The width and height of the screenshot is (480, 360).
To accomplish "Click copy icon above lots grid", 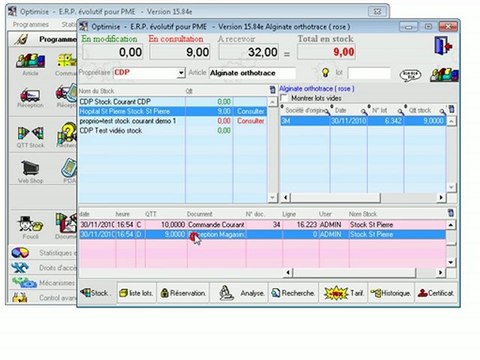I will pyautogui.click(x=451, y=109).
